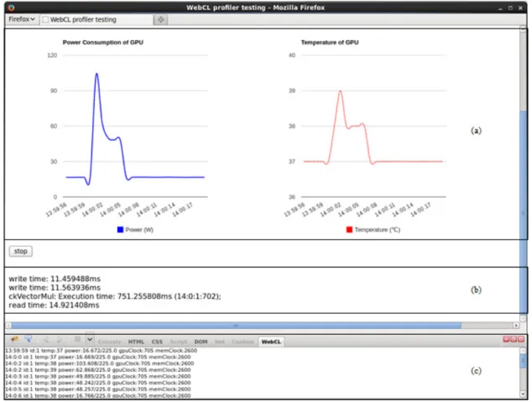Click the log row with power:103.608
Screen dimensions: 532x402
(99, 363)
